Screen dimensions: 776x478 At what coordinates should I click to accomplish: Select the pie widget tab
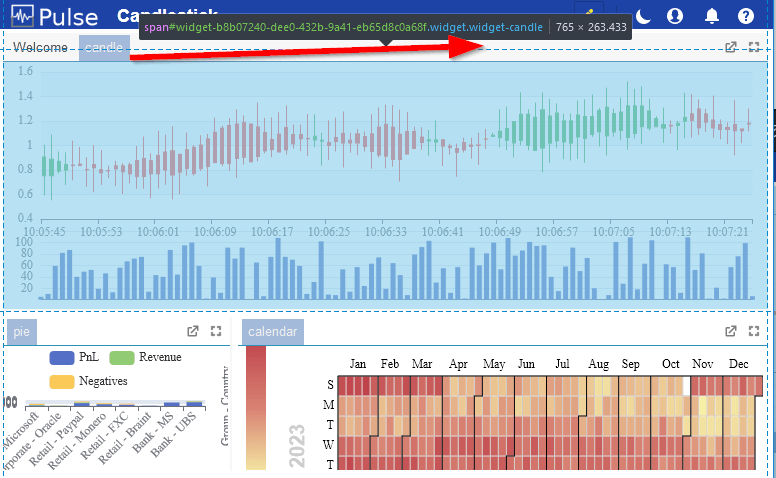coord(21,332)
